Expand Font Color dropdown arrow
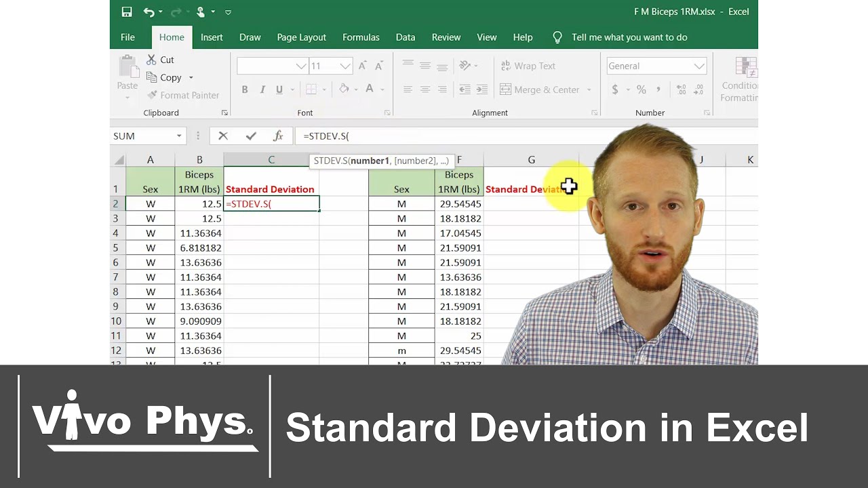The height and width of the screenshot is (488, 868). pyautogui.click(x=382, y=89)
